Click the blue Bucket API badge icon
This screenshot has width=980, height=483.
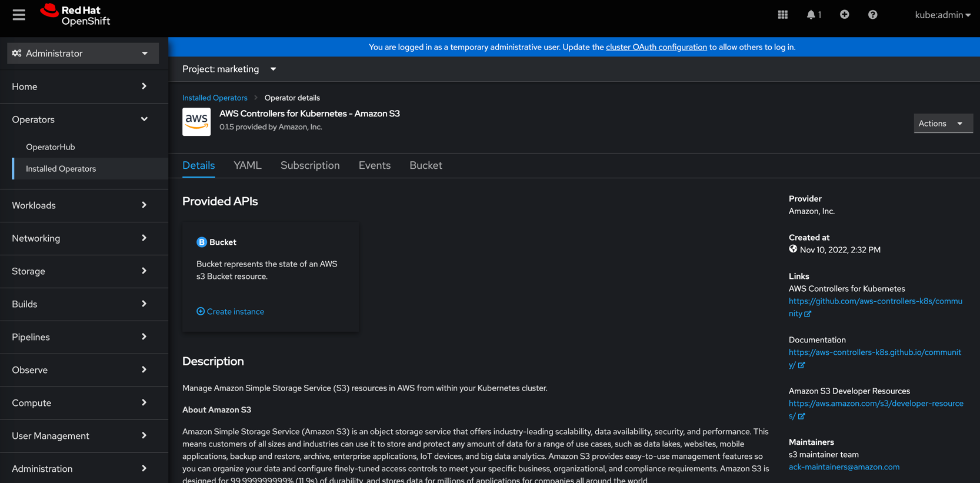coord(201,242)
